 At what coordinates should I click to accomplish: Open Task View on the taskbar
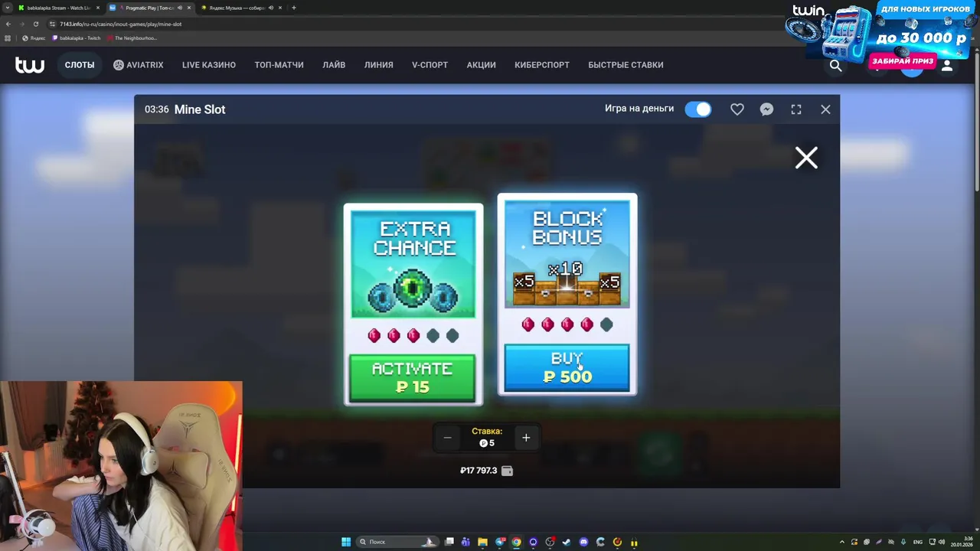pos(449,542)
